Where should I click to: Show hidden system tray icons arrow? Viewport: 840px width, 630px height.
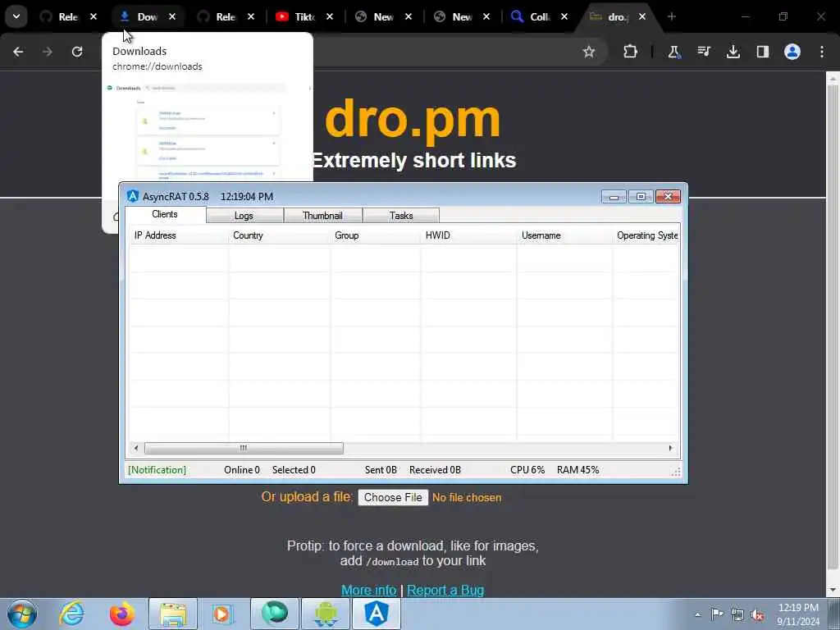[x=697, y=614]
